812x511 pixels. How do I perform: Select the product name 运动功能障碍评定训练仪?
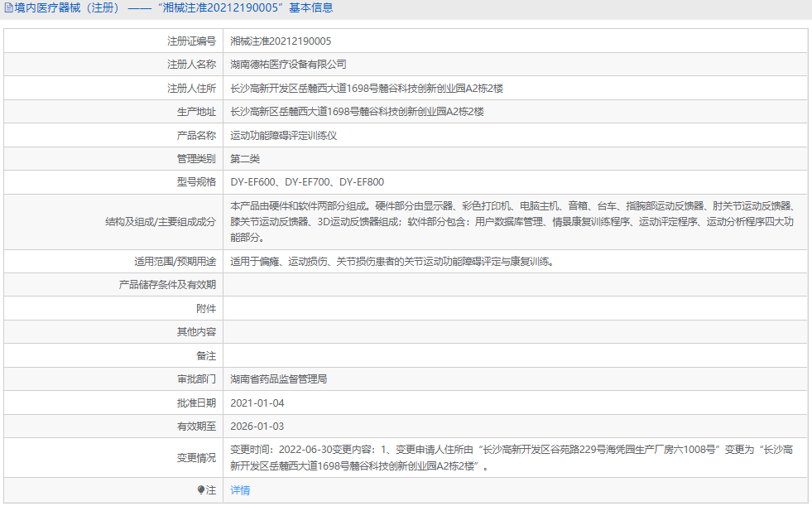coord(284,135)
